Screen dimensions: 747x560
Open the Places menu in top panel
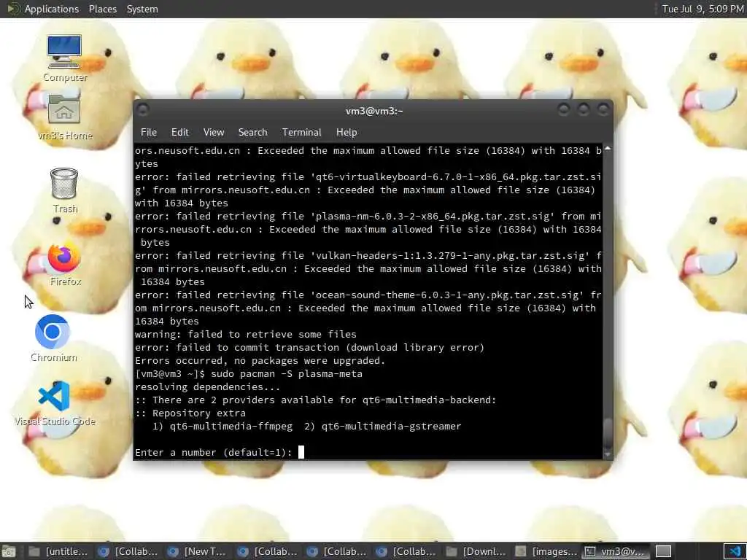pyautogui.click(x=102, y=9)
